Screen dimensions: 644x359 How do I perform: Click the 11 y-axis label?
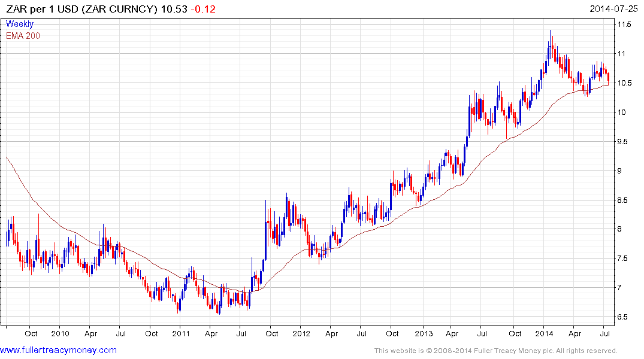621,54
